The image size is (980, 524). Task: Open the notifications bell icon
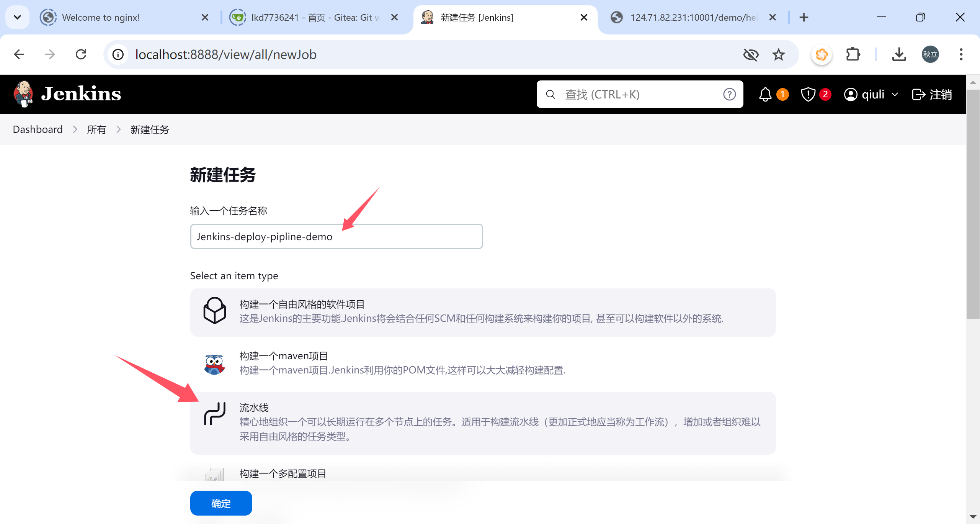coord(765,94)
